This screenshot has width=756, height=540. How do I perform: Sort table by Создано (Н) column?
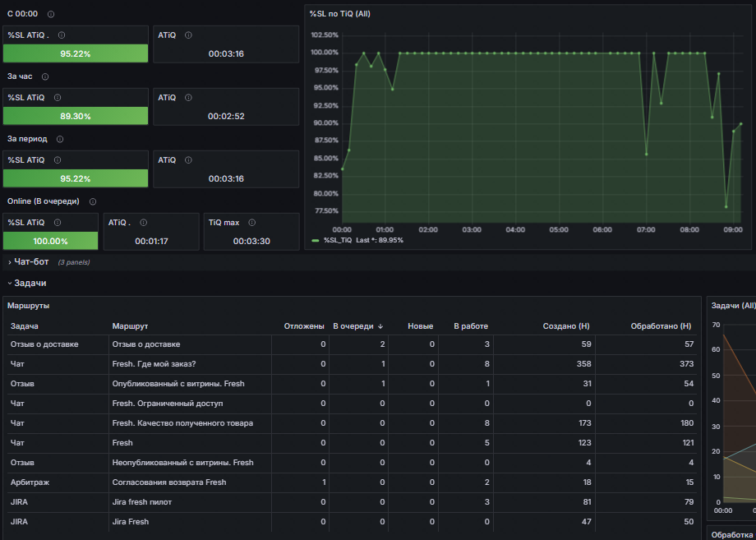[566, 326]
